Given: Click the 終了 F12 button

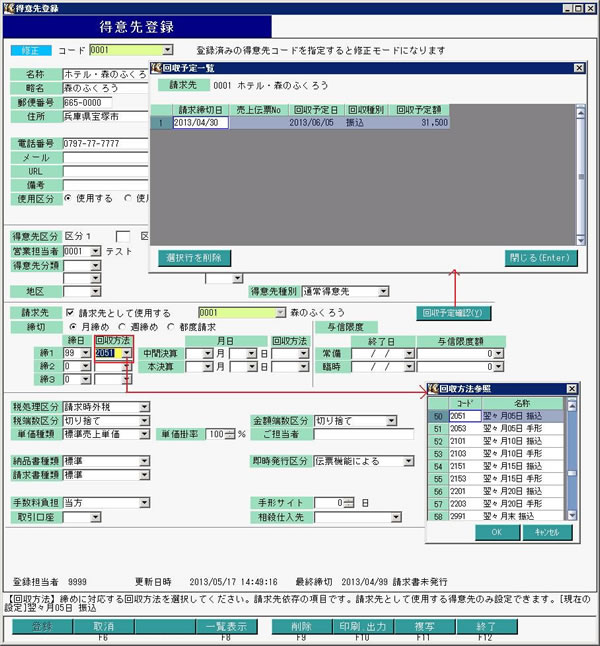Looking at the screenshot, I should coord(486,626).
